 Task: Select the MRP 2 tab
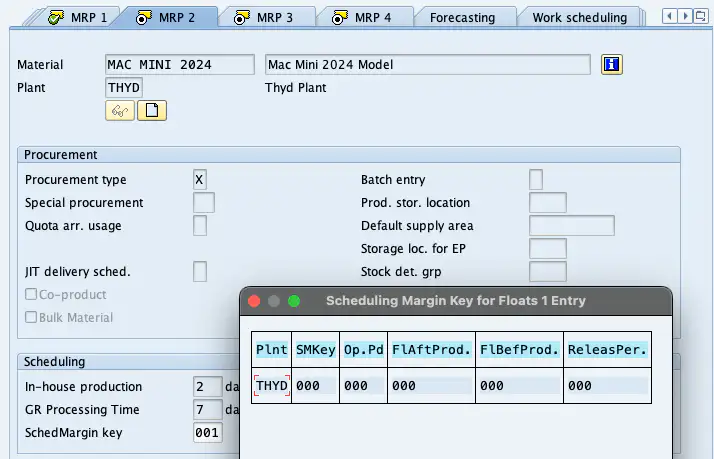point(166,18)
